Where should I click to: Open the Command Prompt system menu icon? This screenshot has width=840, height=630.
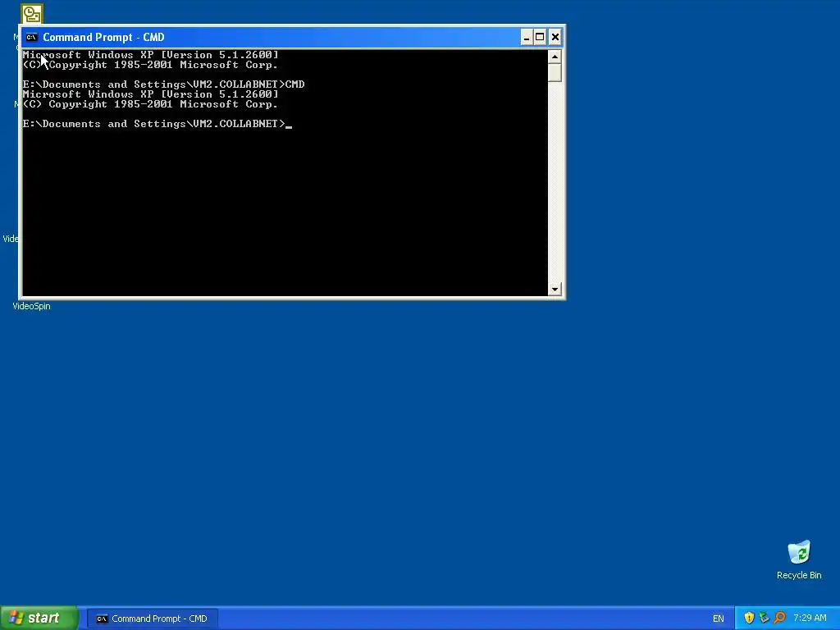32,37
